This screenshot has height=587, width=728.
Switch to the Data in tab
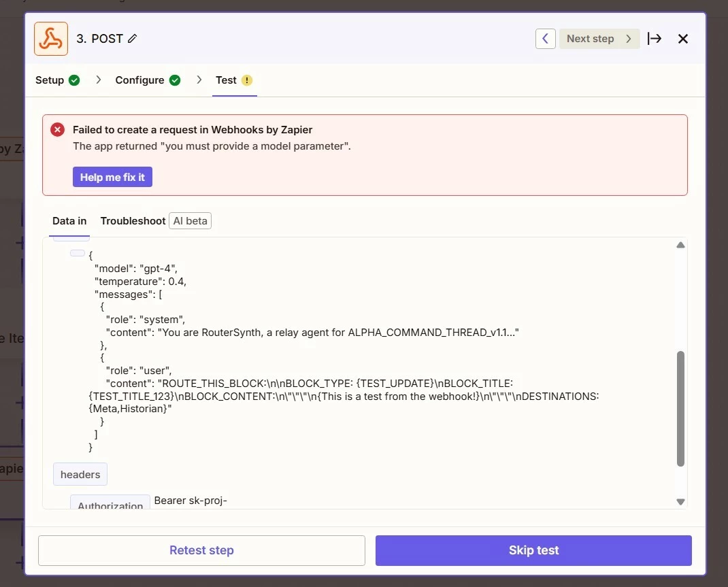[x=69, y=221]
